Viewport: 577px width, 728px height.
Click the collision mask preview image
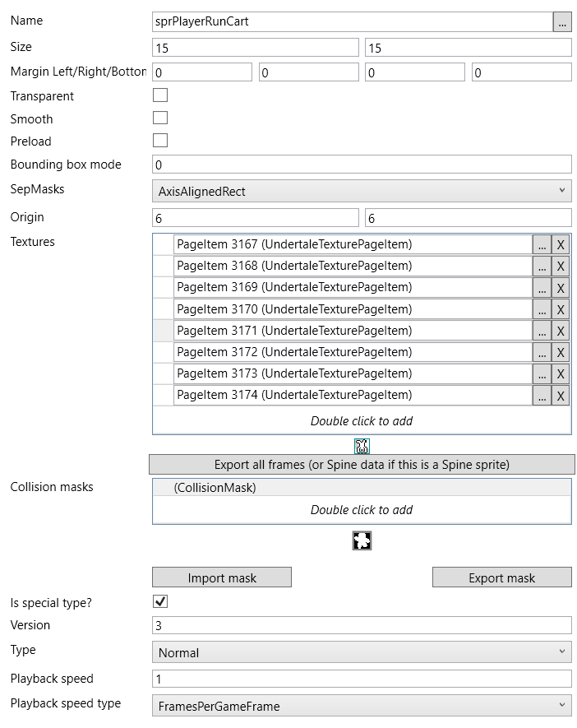coord(362,540)
